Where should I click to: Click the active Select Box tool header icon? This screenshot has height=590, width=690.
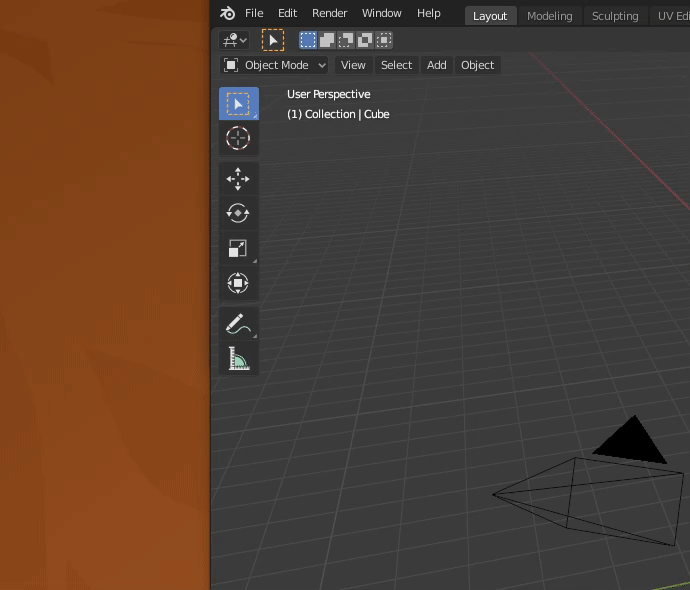click(x=273, y=40)
